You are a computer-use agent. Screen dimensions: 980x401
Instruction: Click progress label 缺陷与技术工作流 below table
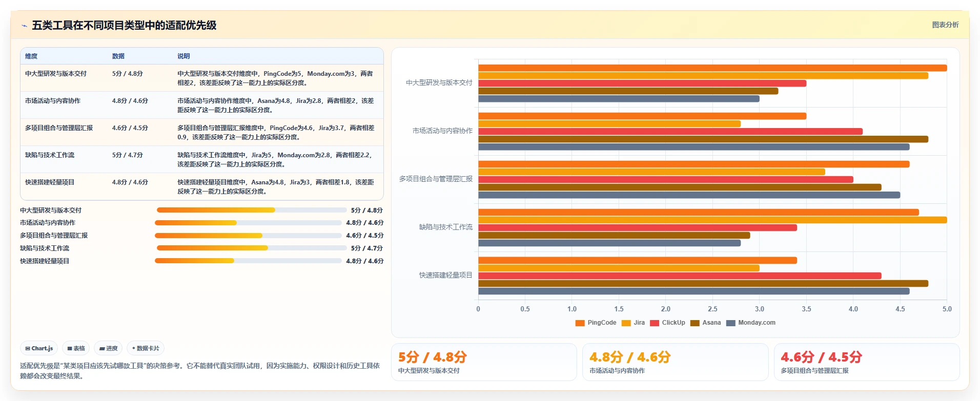point(45,248)
